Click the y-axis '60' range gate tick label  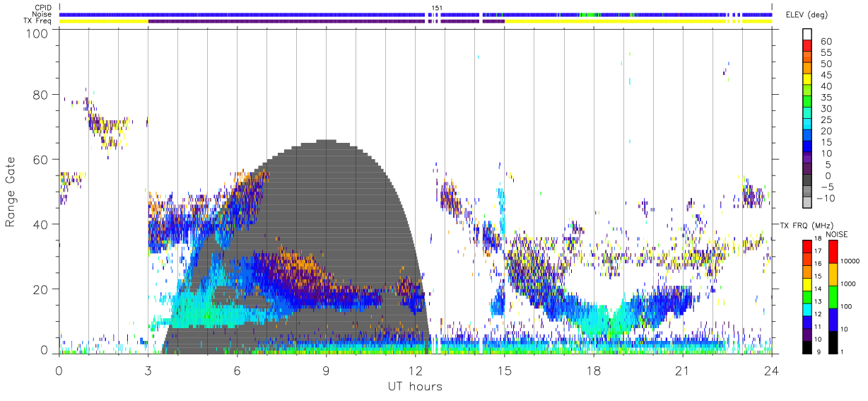(40, 159)
